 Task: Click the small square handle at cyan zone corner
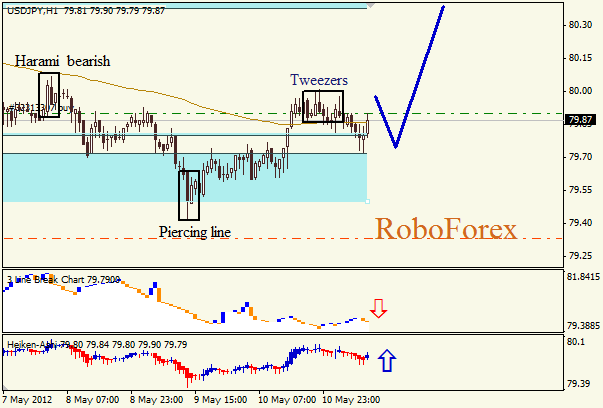(368, 202)
